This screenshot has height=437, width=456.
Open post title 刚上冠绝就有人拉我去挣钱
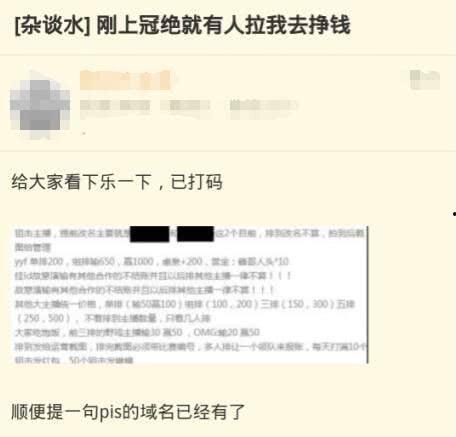click(x=223, y=26)
